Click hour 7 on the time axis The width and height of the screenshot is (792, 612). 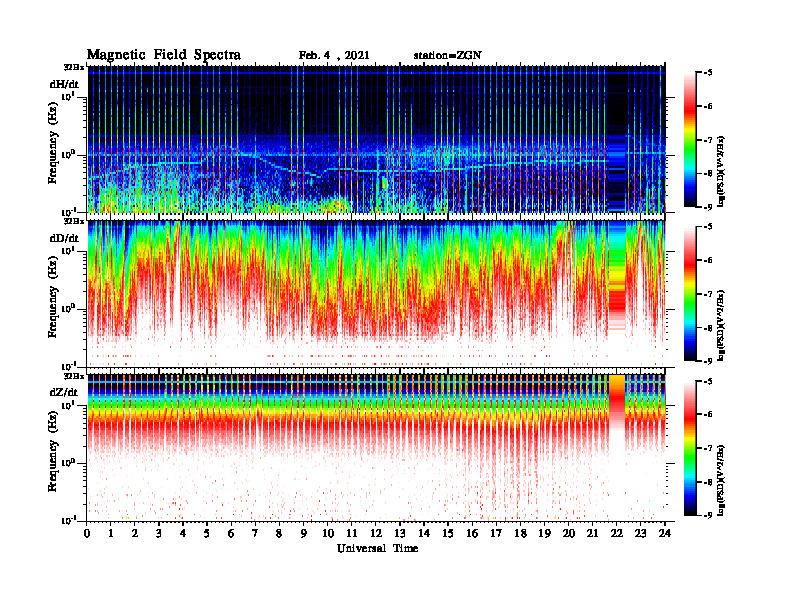[x=255, y=533]
